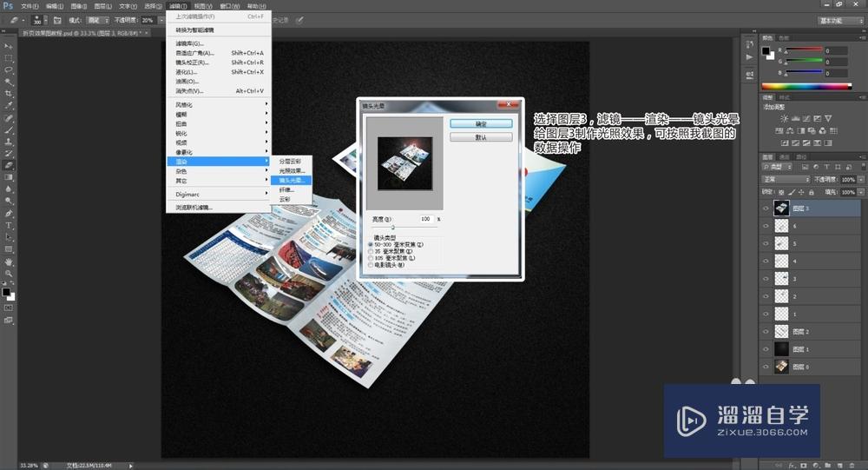
Task: Open the layer filter type dropdown
Action: 778,167
